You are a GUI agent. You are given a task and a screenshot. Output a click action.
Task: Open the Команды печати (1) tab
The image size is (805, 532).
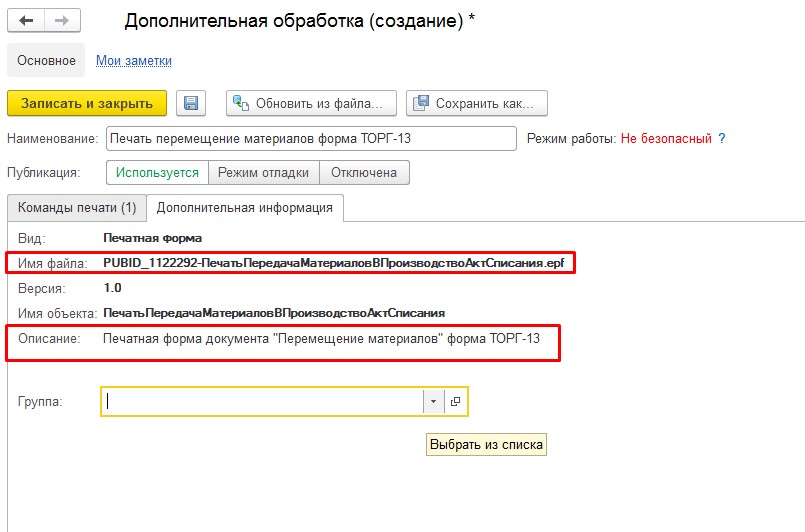coord(77,208)
